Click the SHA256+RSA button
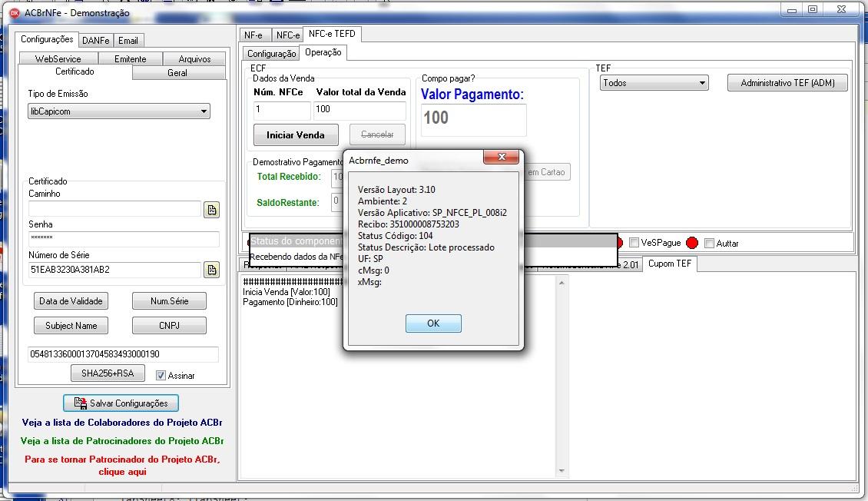The image size is (868, 501). [x=108, y=373]
